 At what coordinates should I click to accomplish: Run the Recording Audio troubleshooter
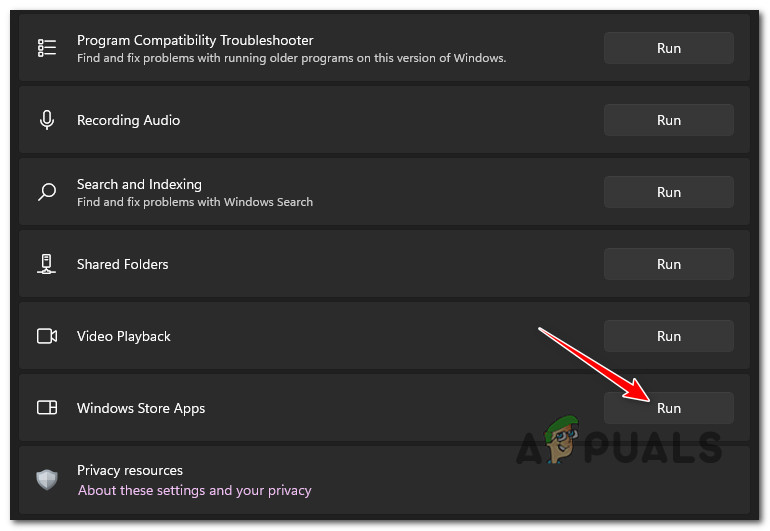tap(668, 120)
